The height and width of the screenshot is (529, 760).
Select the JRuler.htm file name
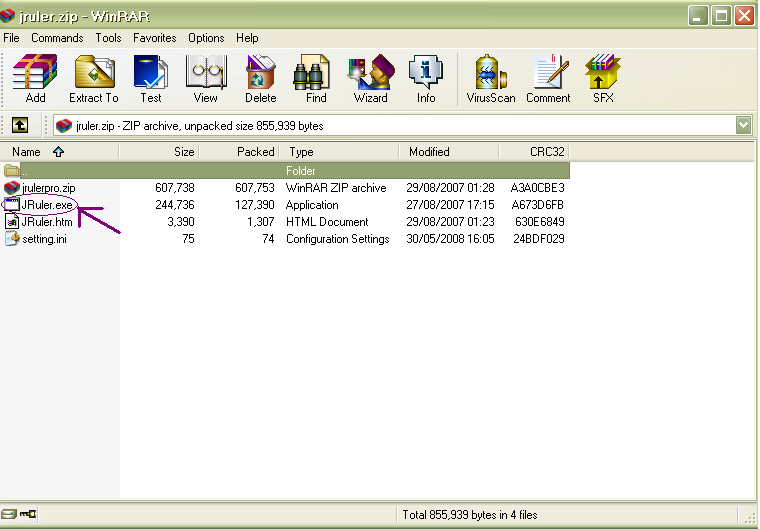click(47, 222)
